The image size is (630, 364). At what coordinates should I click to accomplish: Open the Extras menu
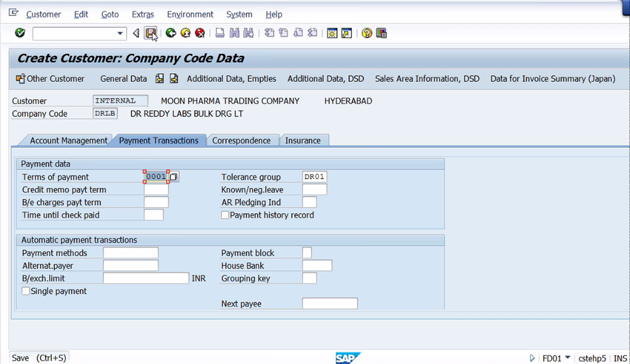click(x=142, y=14)
